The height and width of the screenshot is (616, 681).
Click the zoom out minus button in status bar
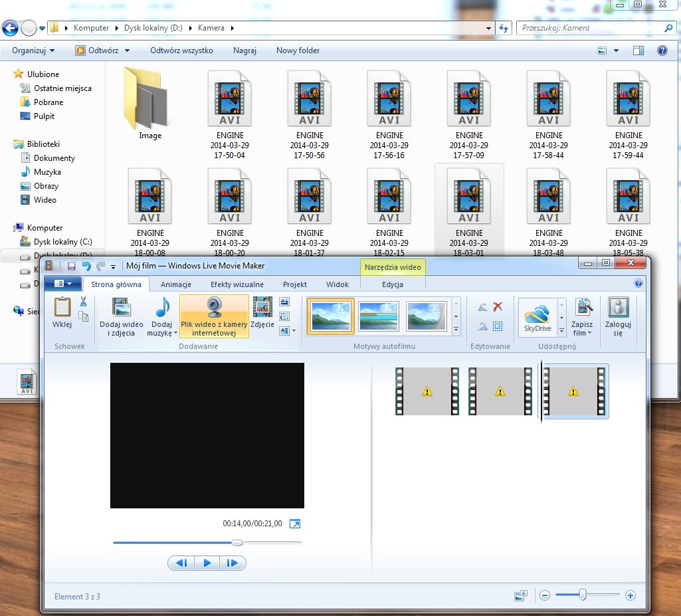pos(545,595)
